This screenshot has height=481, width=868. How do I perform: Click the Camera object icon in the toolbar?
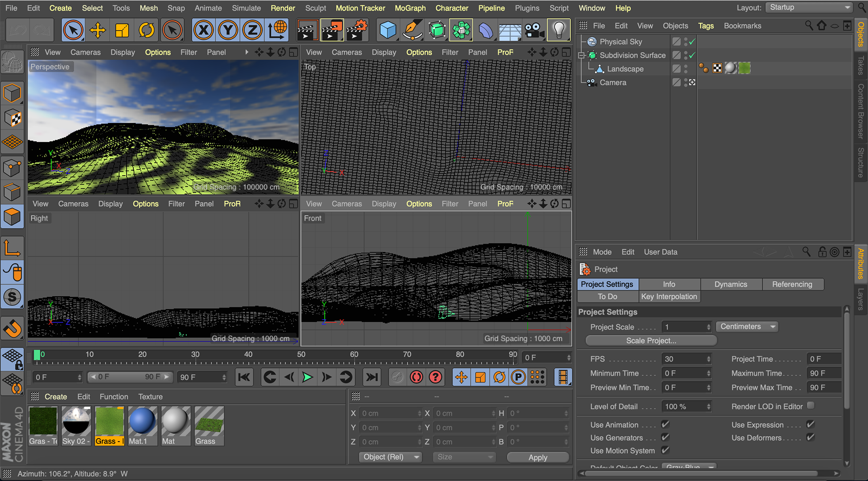534,30
